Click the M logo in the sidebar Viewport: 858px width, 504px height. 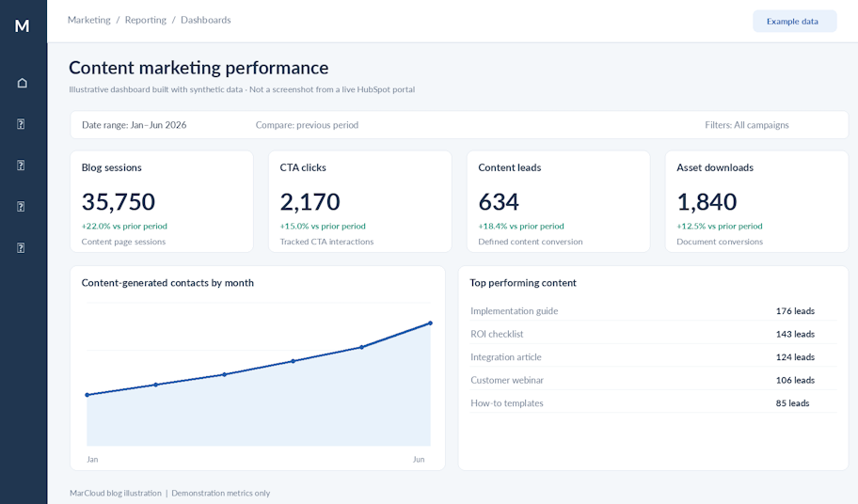(x=22, y=25)
